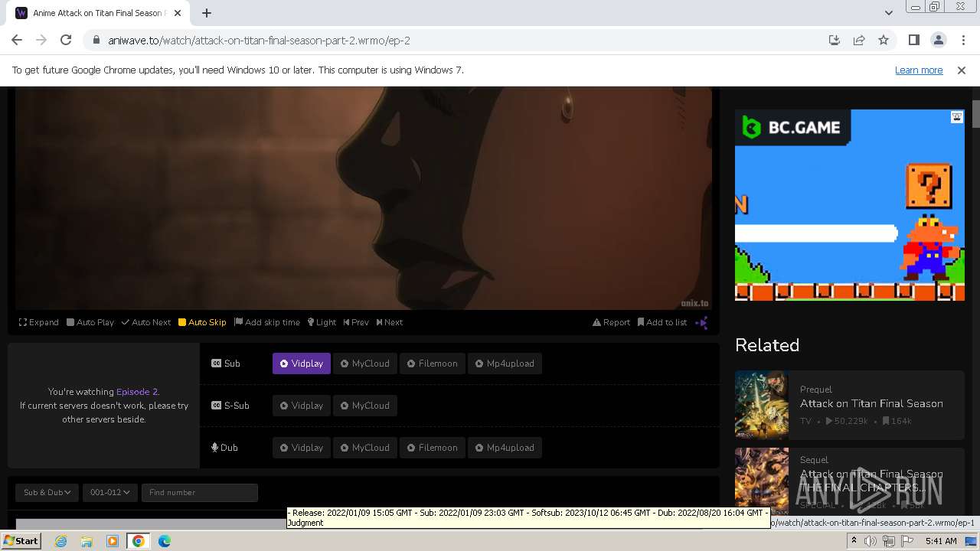Open a new browser tab

[207, 12]
